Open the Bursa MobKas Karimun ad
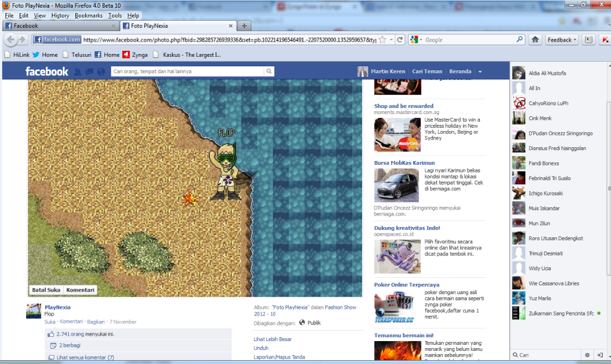This screenshot has height=364, width=611. (405, 163)
